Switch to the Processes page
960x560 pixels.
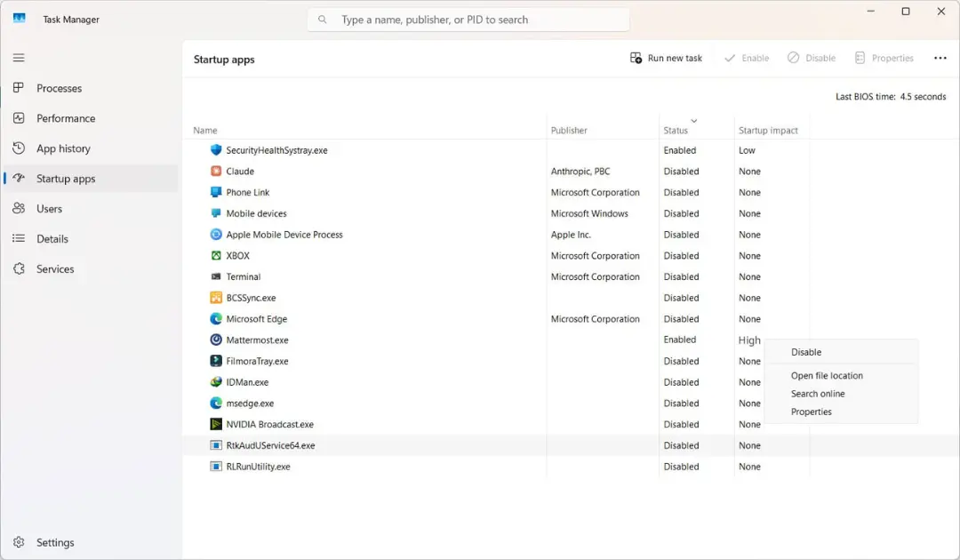coord(91,88)
